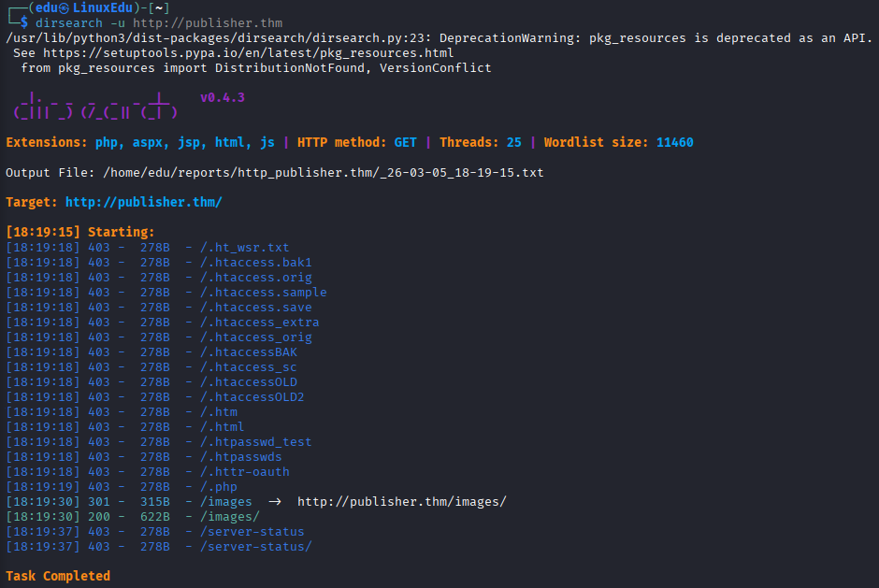Image resolution: width=879 pixels, height=588 pixels.
Task: Click the timestamp [18:19:15] beside Starting
Action: [x=43, y=232]
